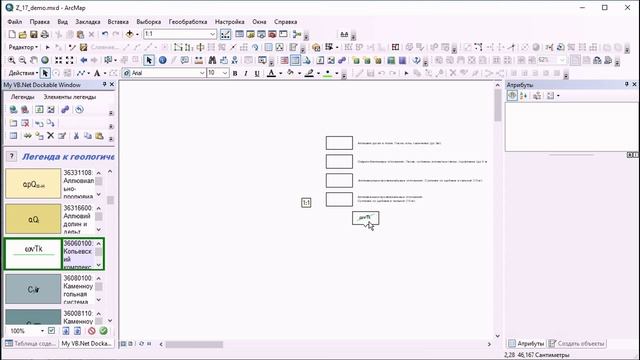
Task: Open the Редактор dropdown menu
Action: point(23,47)
